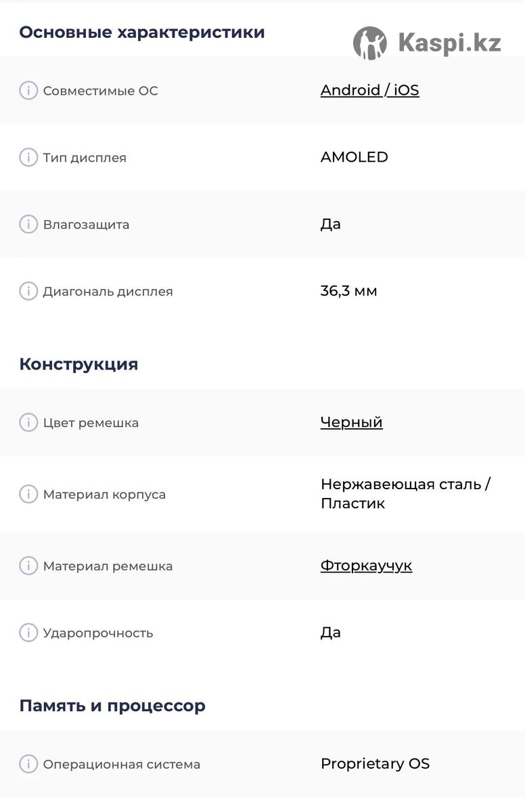Viewport: 525px width, 812px height.
Task: Click the Нержавеющая сталь / Пластик value
Action: pos(405,494)
